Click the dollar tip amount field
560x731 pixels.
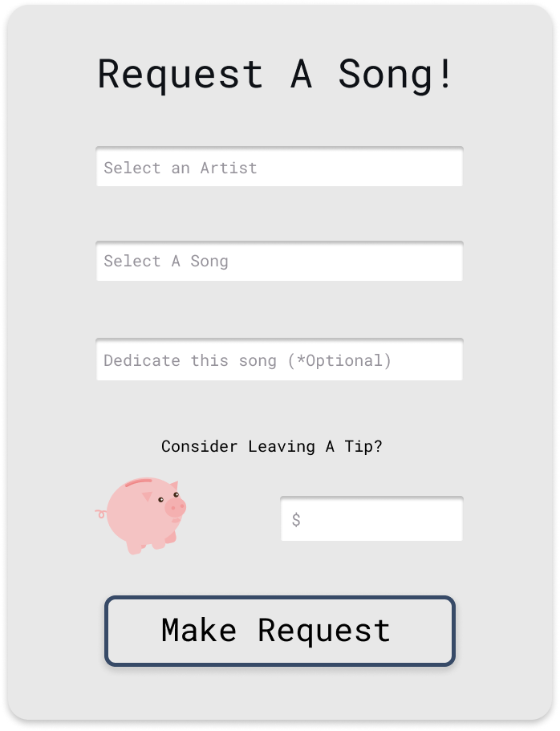(x=371, y=519)
